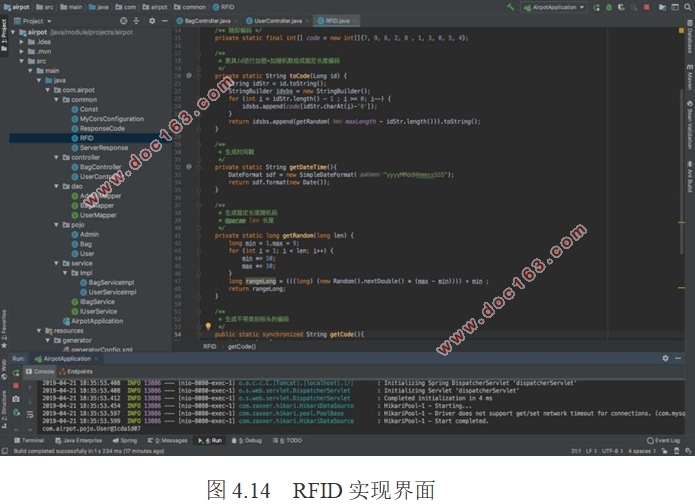The height and width of the screenshot is (504, 695).
Task: Click the RFID breadcrumb below the editor
Action: coord(210,347)
